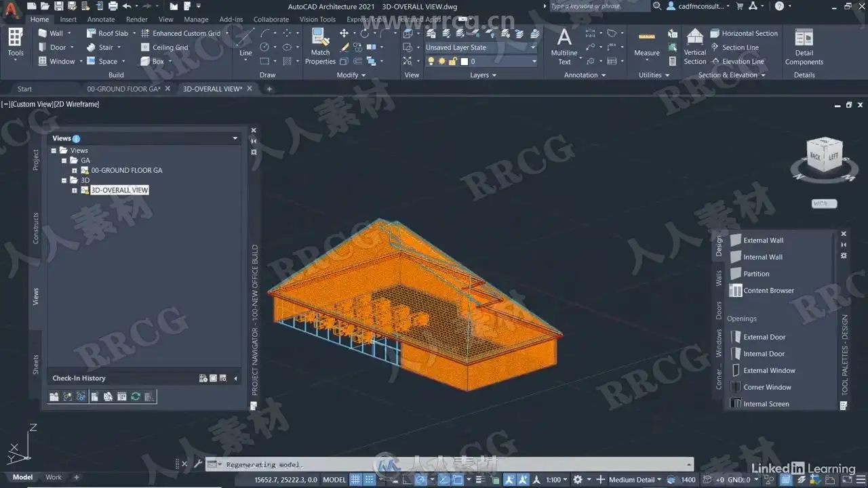Screen dimensions: 868x488
Task: Insert Multiline Text annotation
Action: [564, 47]
